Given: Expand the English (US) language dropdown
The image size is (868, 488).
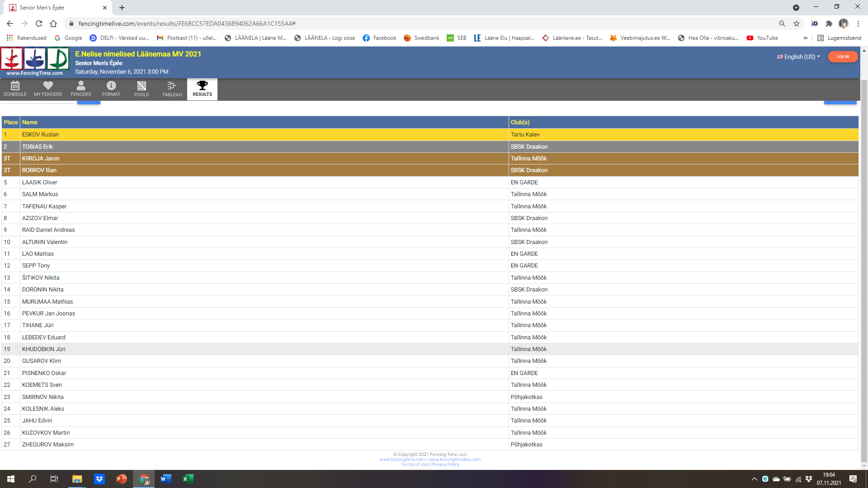Looking at the screenshot, I should [x=798, y=56].
